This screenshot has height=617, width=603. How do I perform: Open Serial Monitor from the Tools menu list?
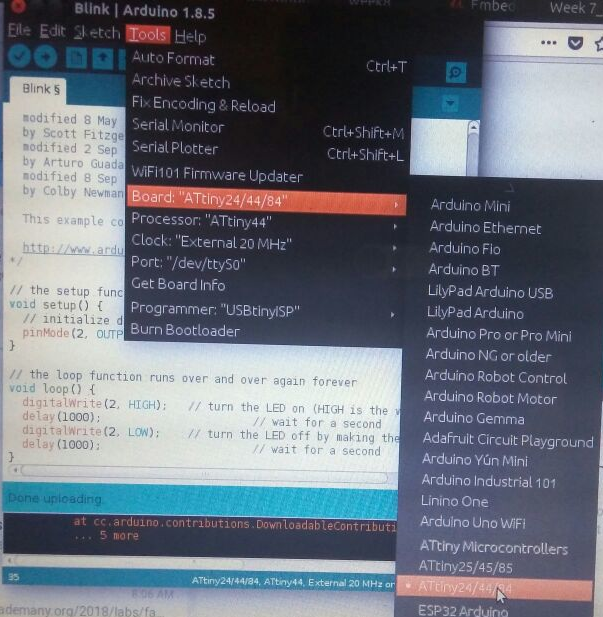[x=267, y=127]
